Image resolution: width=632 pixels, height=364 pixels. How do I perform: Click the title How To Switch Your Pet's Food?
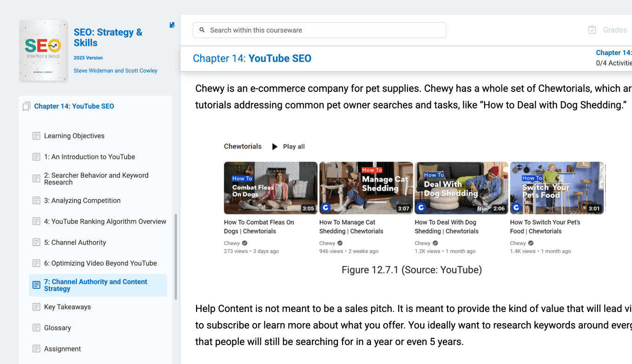tap(545, 227)
